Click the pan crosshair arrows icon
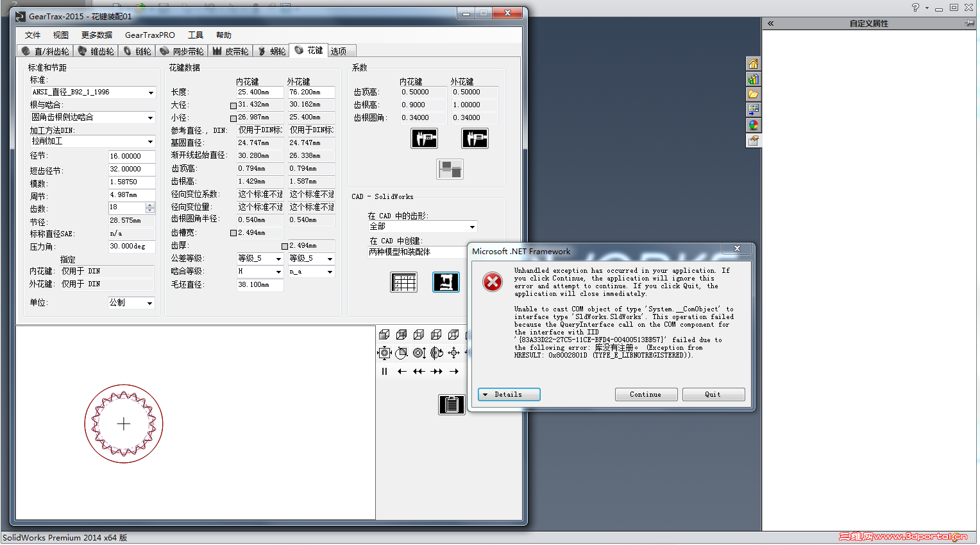Viewport: 980px width, 545px height. (x=453, y=352)
